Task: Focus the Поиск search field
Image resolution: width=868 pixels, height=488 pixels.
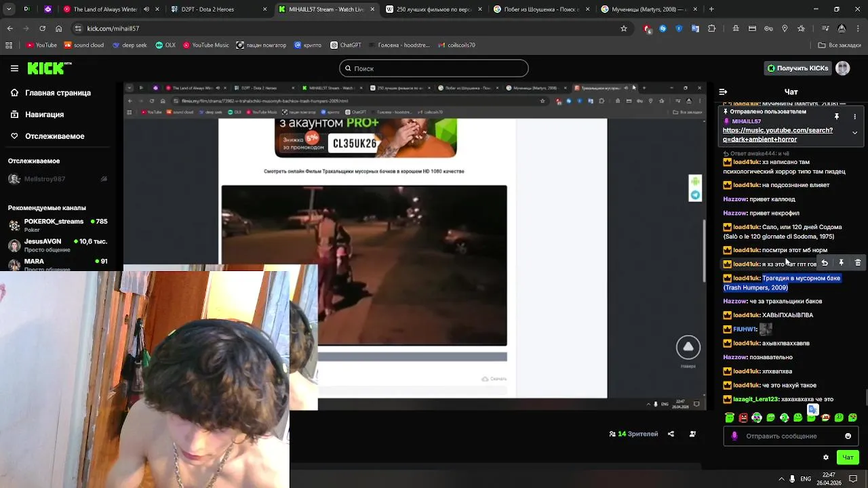Action: coord(434,68)
